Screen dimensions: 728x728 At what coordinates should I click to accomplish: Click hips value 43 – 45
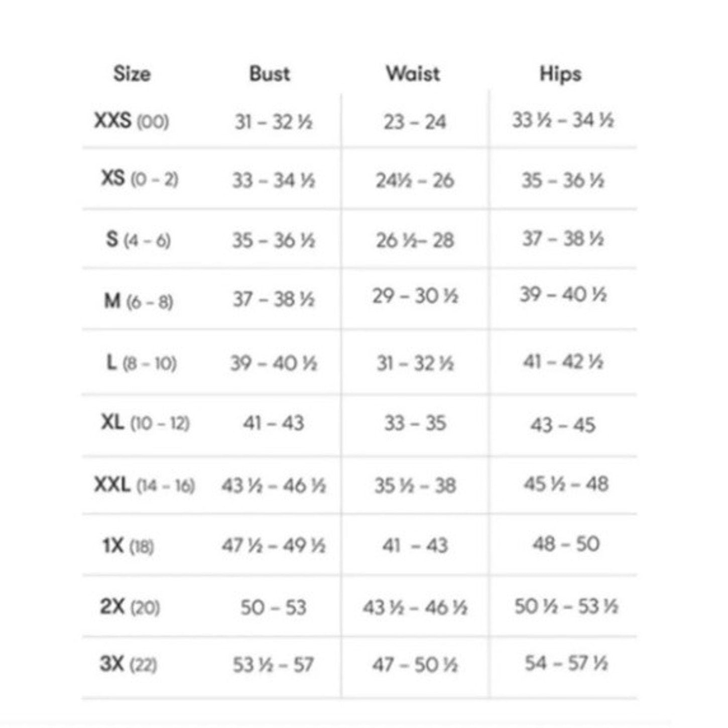(563, 425)
